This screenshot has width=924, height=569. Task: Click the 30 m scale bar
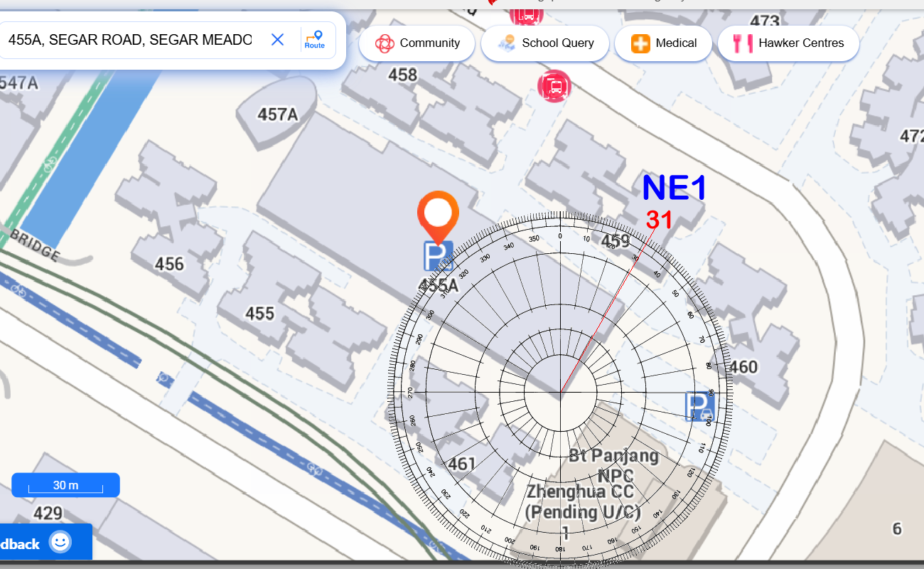pyautogui.click(x=65, y=485)
